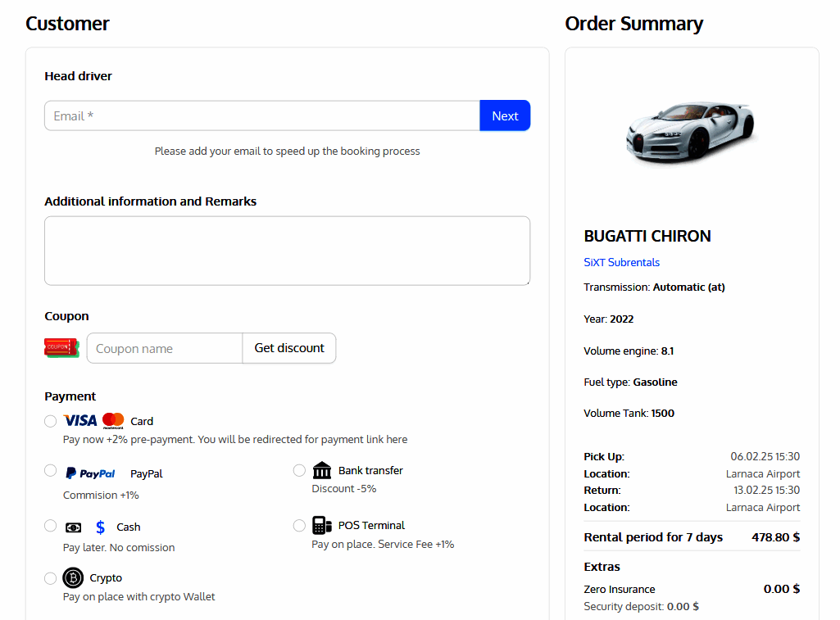Choose the Crypto payment radio button
Image resolution: width=840 pixels, height=620 pixels.
(x=51, y=578)
